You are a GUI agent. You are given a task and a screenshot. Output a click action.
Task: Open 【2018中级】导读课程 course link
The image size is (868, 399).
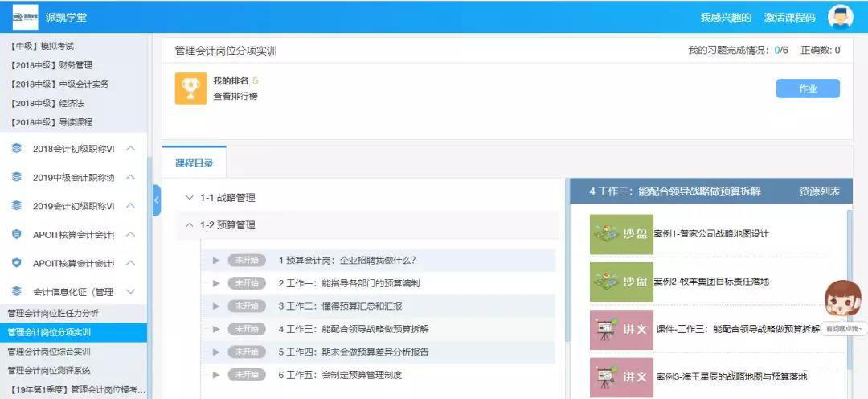click(x=51, y=122)
